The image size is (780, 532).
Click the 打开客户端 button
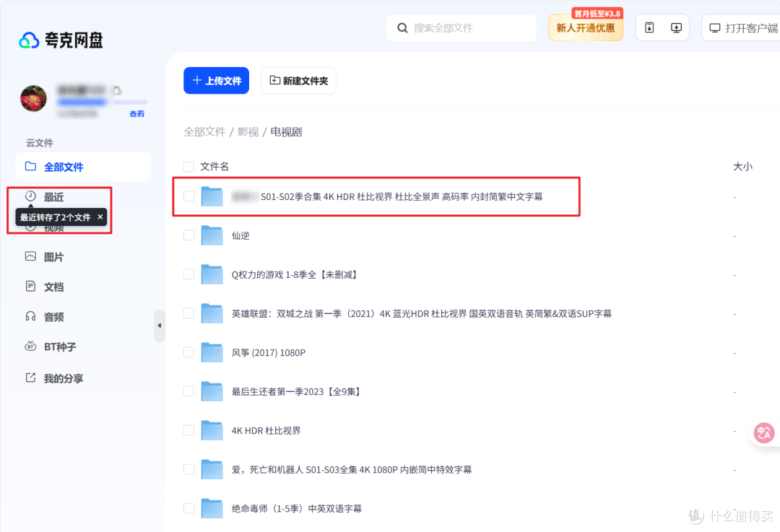click(742, 28)
